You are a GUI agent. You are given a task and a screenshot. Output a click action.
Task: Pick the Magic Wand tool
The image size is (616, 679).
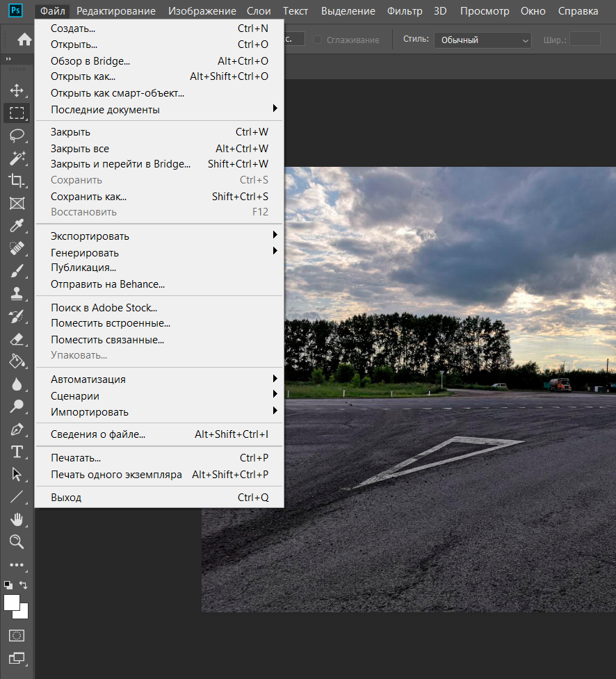(x=17, y=158)
